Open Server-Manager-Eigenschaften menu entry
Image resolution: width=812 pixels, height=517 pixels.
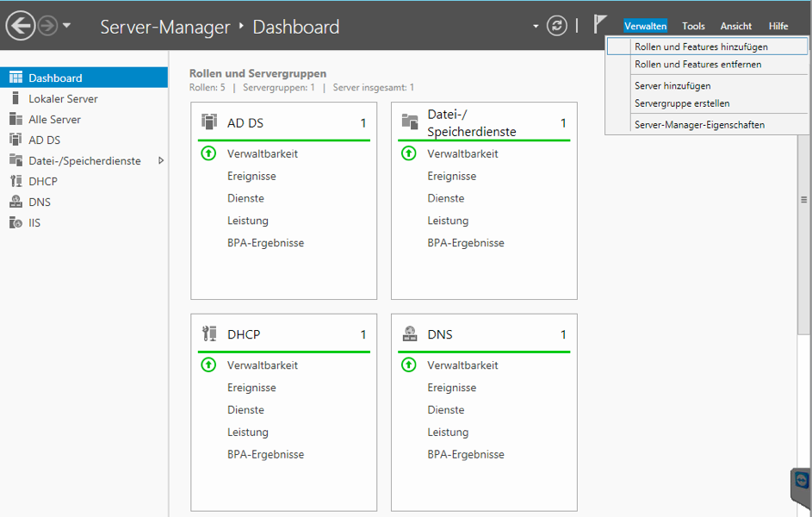coord(707,124)
